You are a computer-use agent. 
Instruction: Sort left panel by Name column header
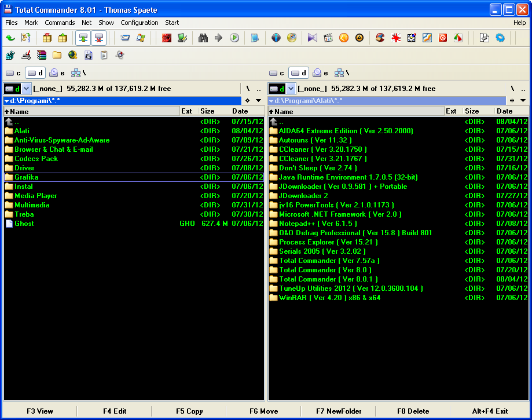(x=91, y=111)
